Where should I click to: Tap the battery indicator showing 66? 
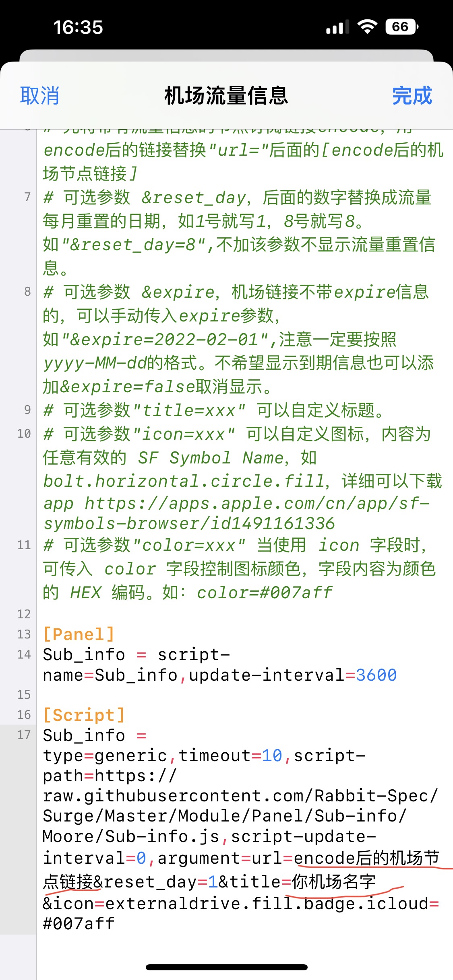pyautogui.click(x=402, y=27)
